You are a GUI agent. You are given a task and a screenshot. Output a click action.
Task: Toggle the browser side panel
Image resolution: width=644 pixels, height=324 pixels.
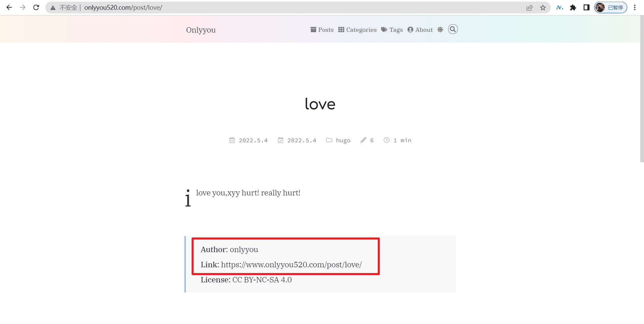pyautogui.click(x=586, y=7)
